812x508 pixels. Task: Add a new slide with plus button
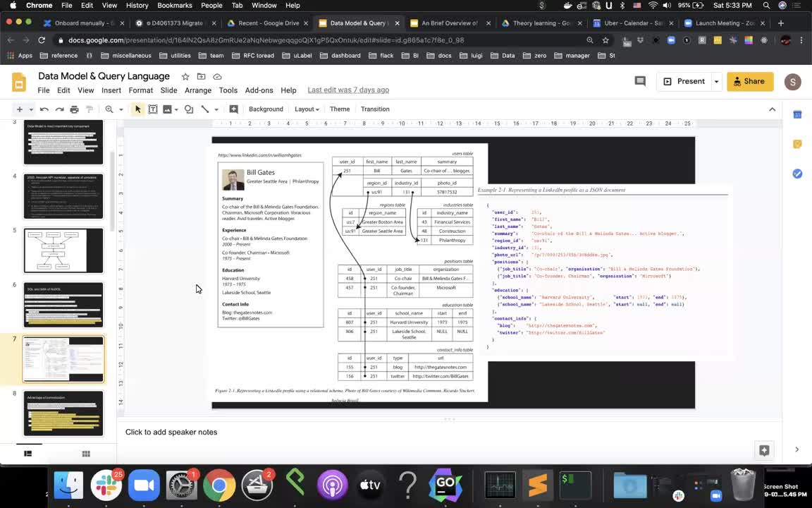click(x=19, y=109)
